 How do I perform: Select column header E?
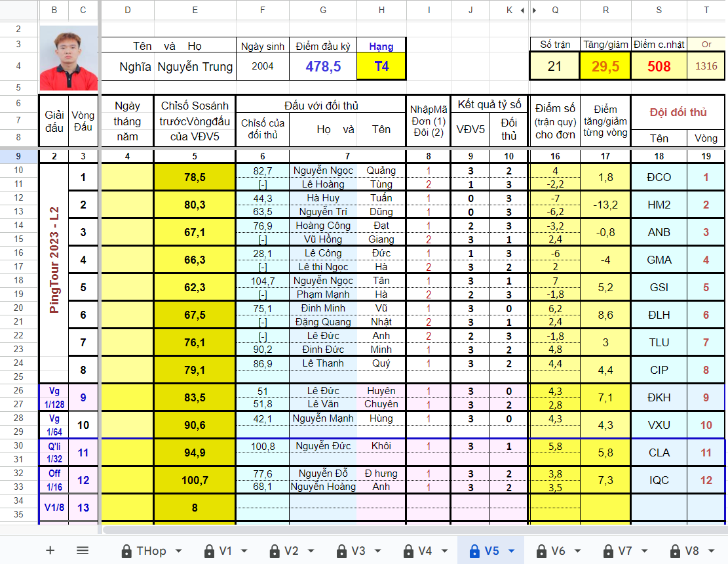195,10
